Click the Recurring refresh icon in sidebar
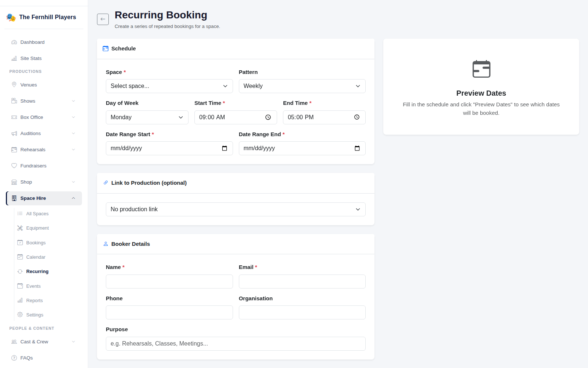The width and height of the screenshot is (588, 368). pos(20,272)
